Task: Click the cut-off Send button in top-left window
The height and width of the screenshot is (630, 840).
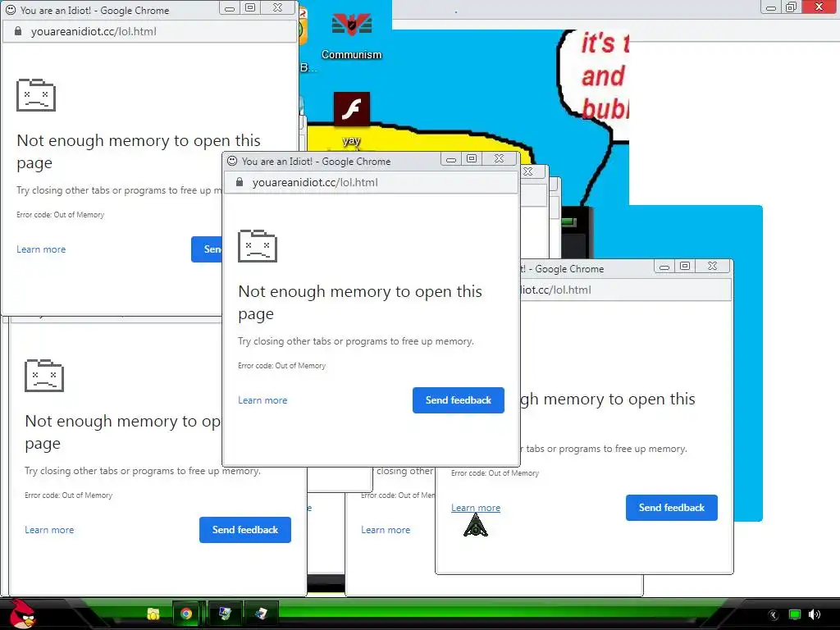Action: [x=207, y=249]
